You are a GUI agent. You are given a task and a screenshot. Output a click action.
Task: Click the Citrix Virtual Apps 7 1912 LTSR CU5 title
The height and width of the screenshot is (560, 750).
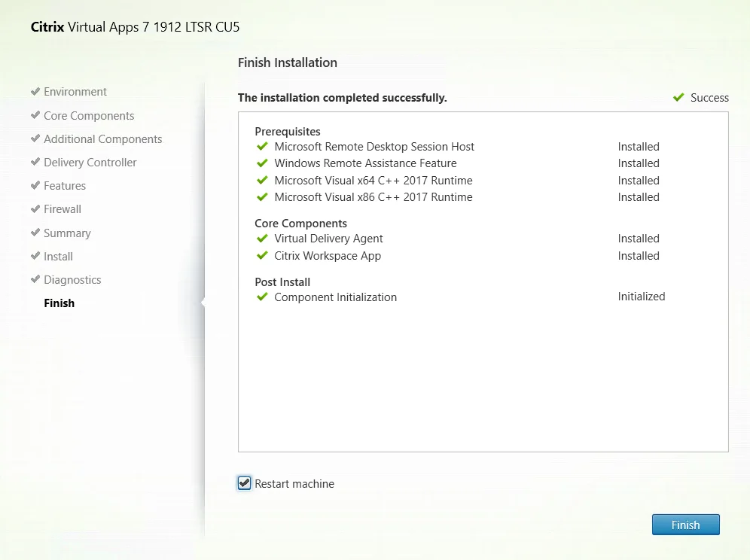[x=135, y=27]
